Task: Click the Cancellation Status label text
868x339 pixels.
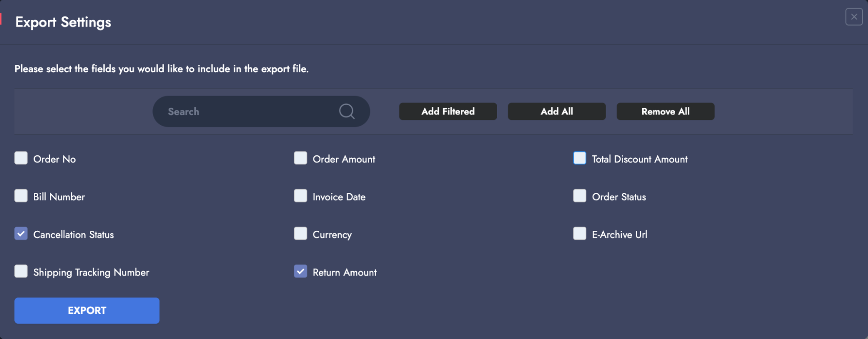Action: pos(73,235)
